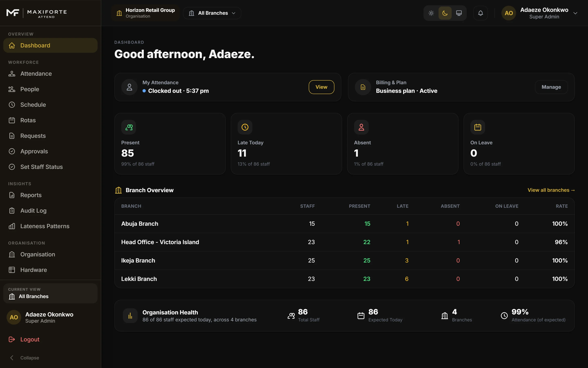Click the Current View All Branches box

[50, 293]
